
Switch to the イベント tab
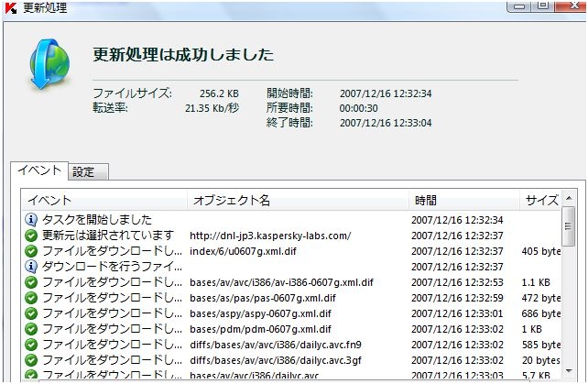[x=39, y=170]
